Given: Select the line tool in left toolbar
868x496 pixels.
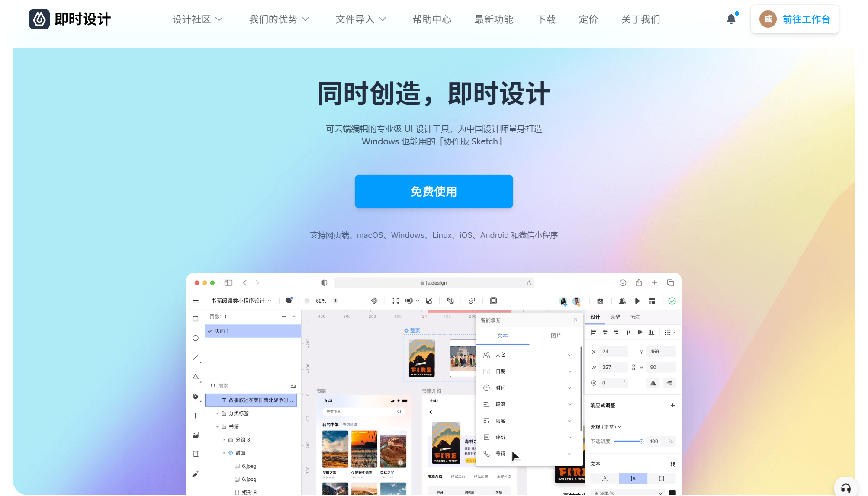Looking at the screenshot, I should click(x=196, y=358).
